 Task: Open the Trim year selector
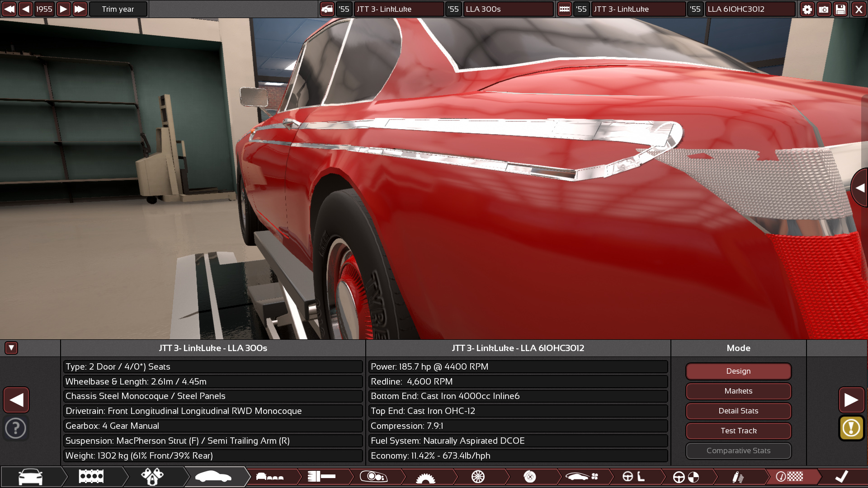(118, 9)
